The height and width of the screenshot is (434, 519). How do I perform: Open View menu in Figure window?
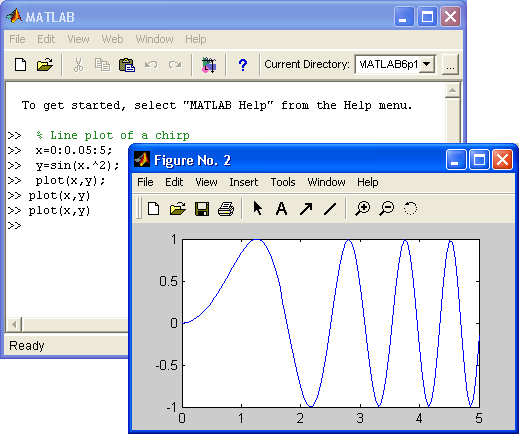pyautogui.click(x=206, y=182)
